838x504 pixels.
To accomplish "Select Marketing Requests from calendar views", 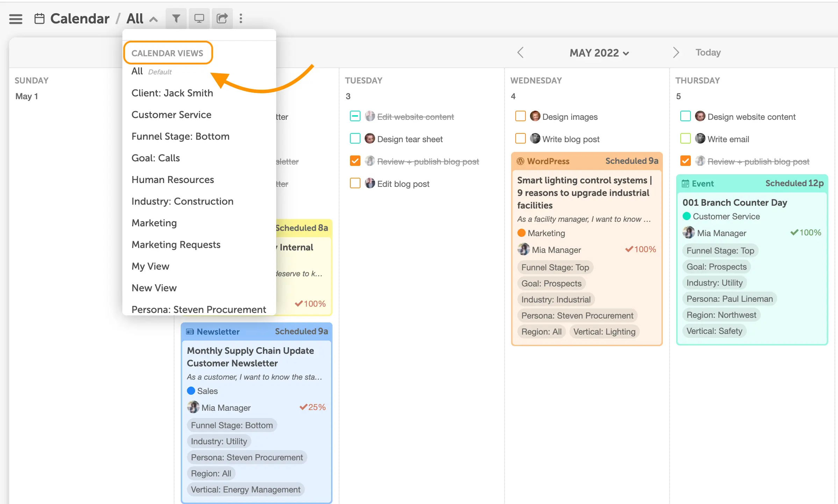I will point(176,244).
